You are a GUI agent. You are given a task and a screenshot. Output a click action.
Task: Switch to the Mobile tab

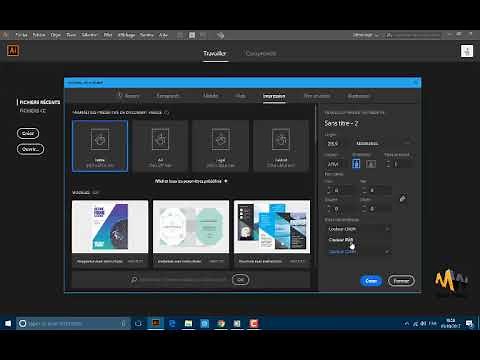pos(211,96)
